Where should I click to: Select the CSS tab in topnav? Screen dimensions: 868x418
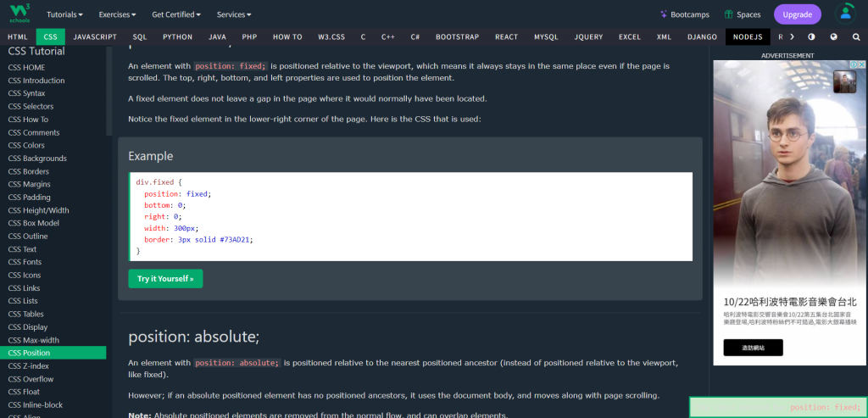click(x=50, y=37)
